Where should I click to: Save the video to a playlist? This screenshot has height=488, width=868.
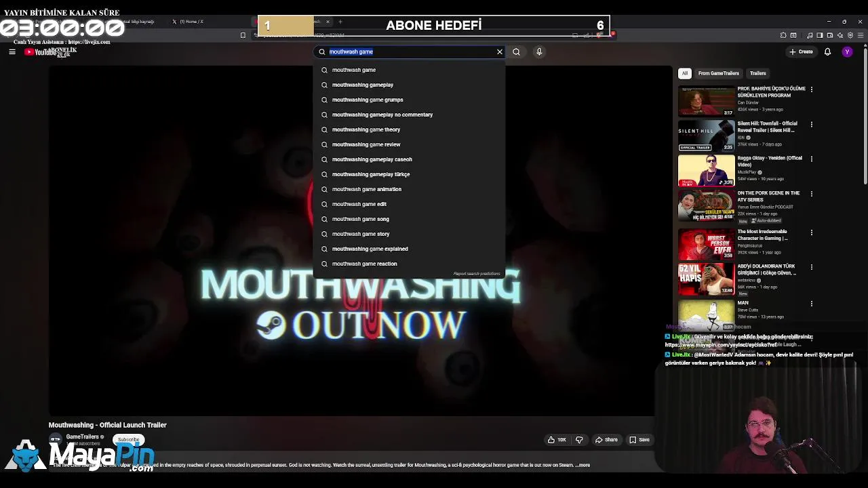coord(639,440)
